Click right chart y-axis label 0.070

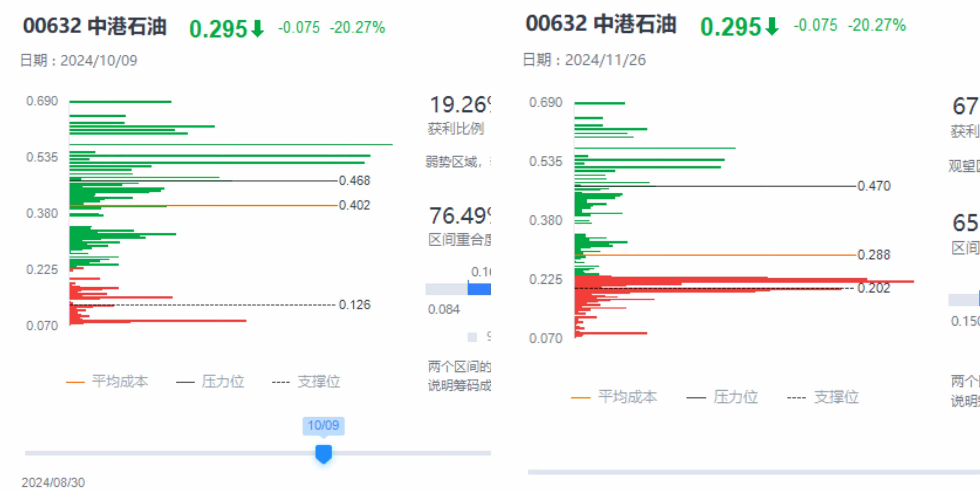(x=546, y=338)
